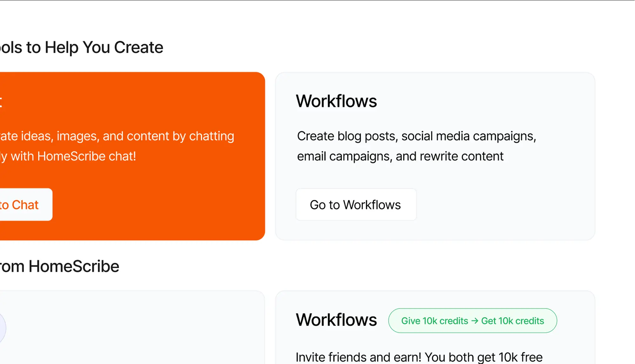This screenshot has width=635, height=364.
Task: Click the Workflows title above the blog posts description
Action: (x=336, y=101)
